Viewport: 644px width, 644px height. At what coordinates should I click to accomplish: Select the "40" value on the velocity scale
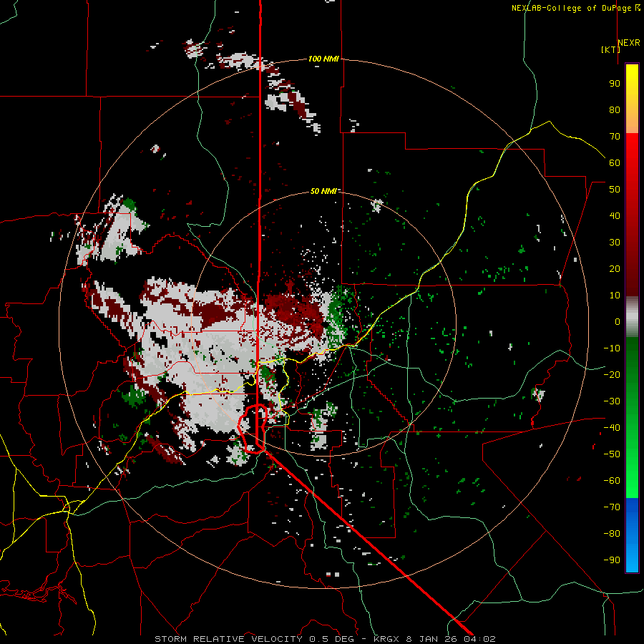615,216
